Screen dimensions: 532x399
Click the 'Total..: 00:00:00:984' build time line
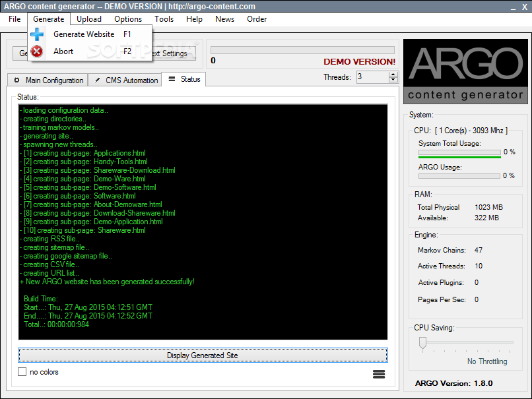click(x=56, y=324)
